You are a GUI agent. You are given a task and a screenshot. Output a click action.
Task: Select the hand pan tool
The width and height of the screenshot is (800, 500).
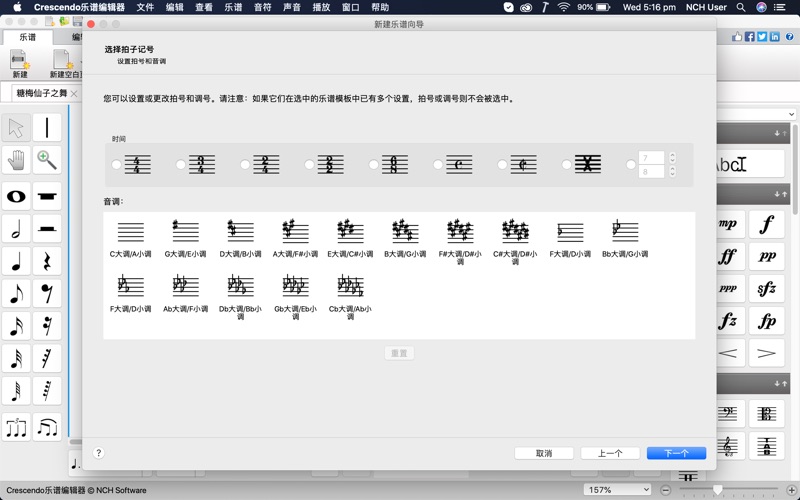16,160
